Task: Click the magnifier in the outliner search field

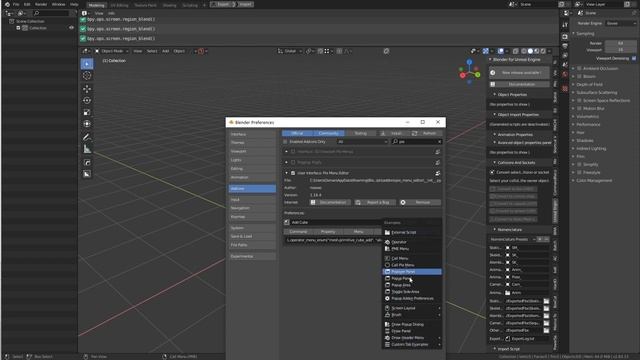Action: [x=36, y=13]
